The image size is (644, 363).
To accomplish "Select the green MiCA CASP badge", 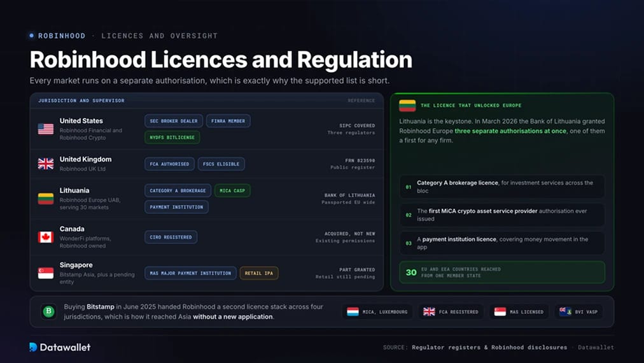I will point(232,190).
